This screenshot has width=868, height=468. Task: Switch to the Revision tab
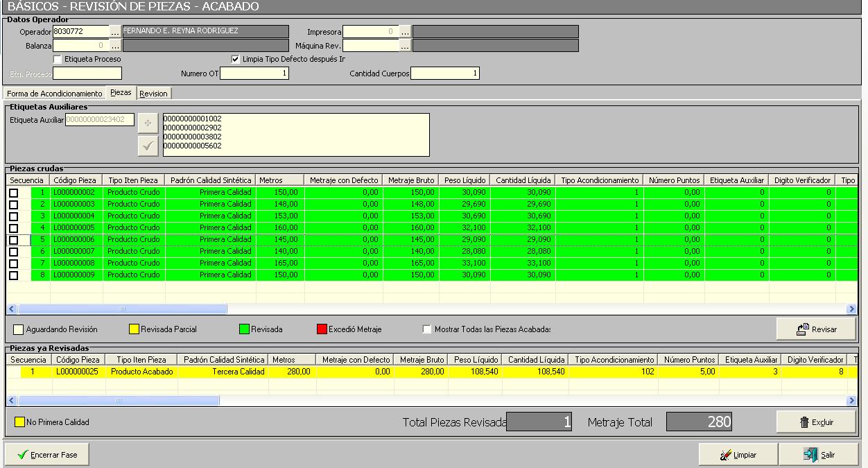[153, 94]
